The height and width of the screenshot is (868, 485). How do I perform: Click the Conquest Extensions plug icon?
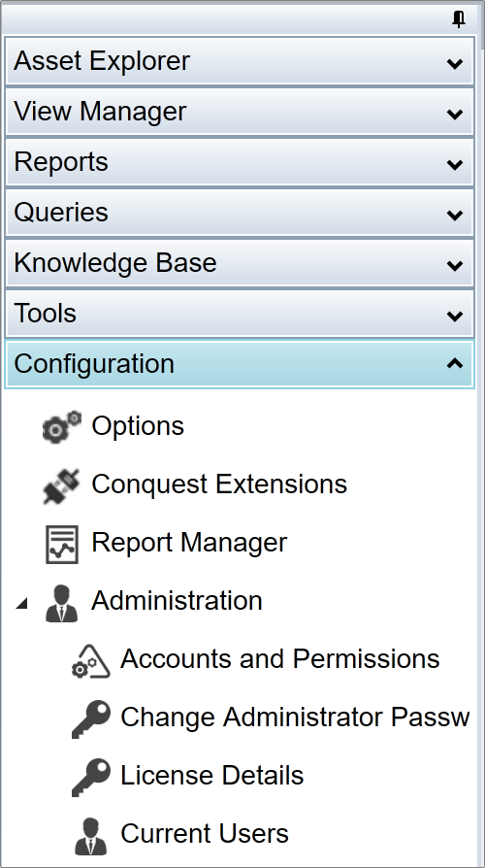click(61, 485)
